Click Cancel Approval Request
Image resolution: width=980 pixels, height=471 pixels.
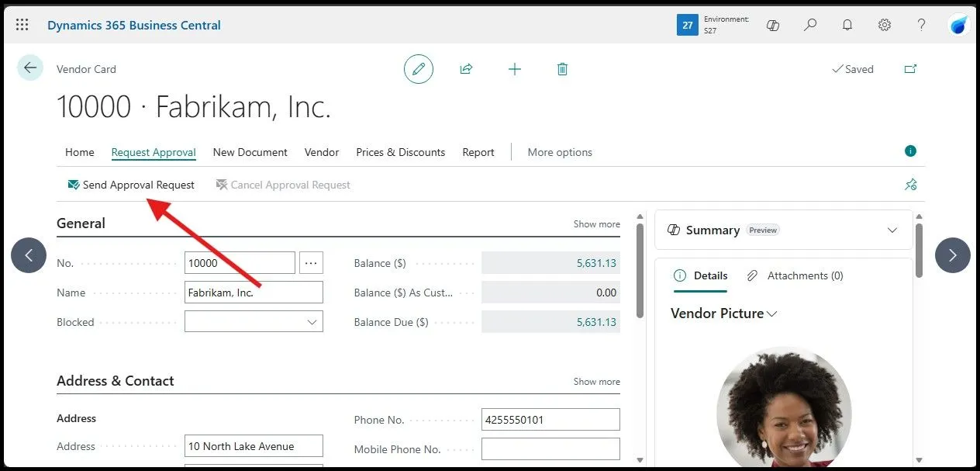pos(283,185)
